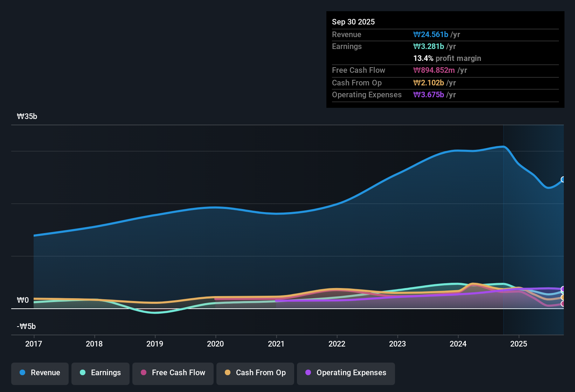Viewport: 575px width, 392px height.
Task: Toggle the Revenue series visibility
Action: pyautogui.click(x=40, y=373)
